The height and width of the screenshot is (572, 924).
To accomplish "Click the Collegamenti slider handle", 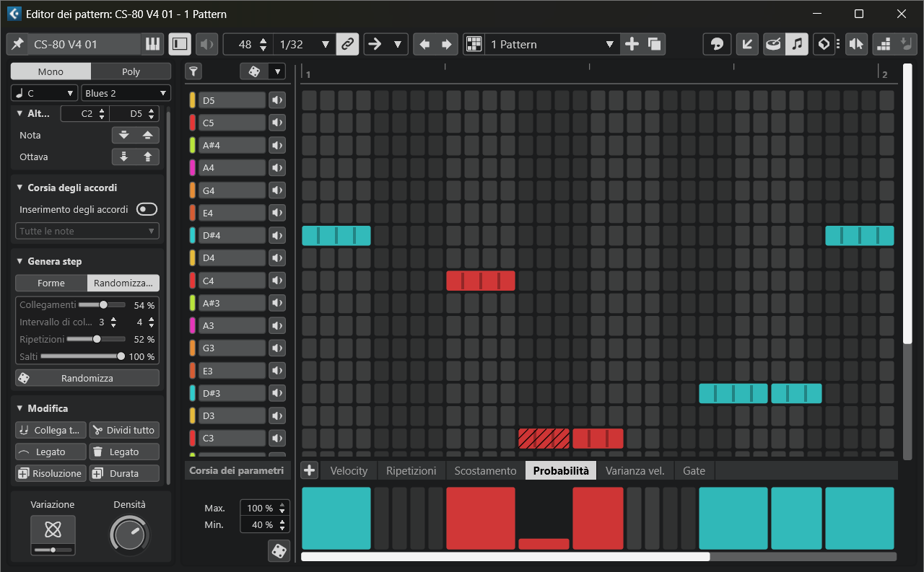I will click(x=103, y=304).
